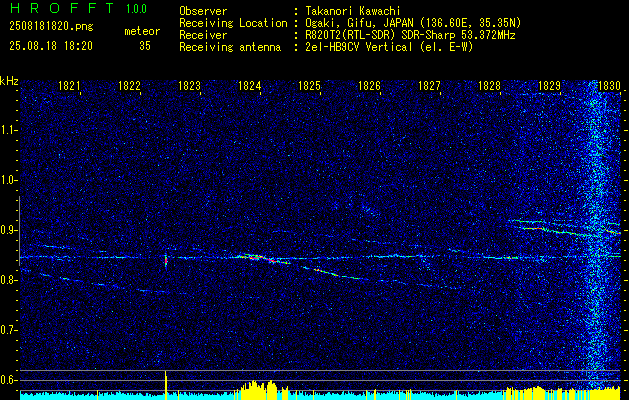Click the meteor label

tap(142, 31)
